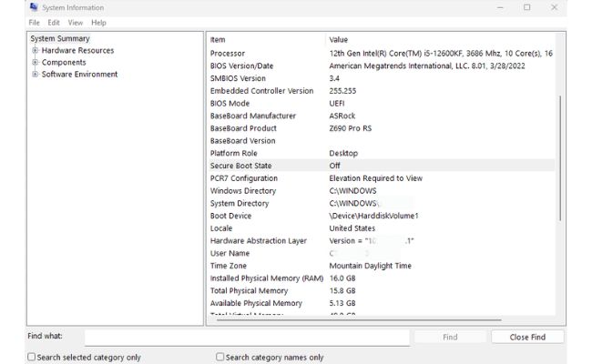The width and height of the screenshot is (592, 364).
Task: Click the horizontal scrollbar of details pane
Action: click(359, 320)
